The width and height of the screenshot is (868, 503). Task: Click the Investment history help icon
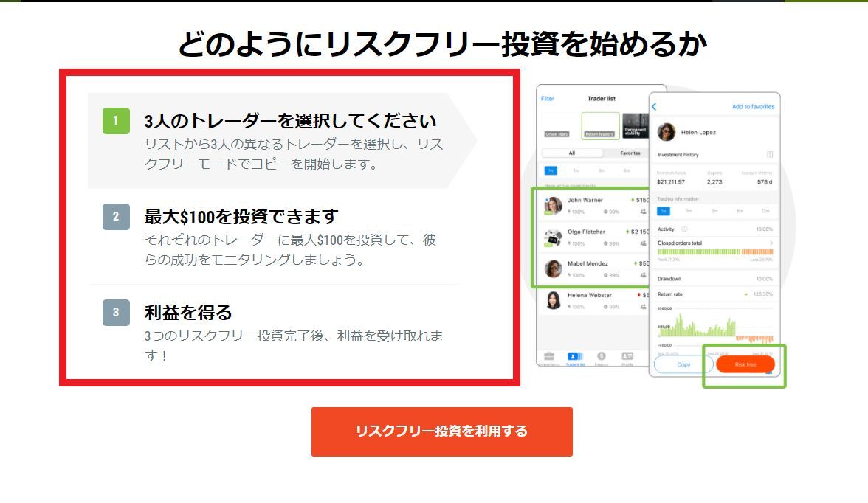pyautogui.click(x=769, y=154)
